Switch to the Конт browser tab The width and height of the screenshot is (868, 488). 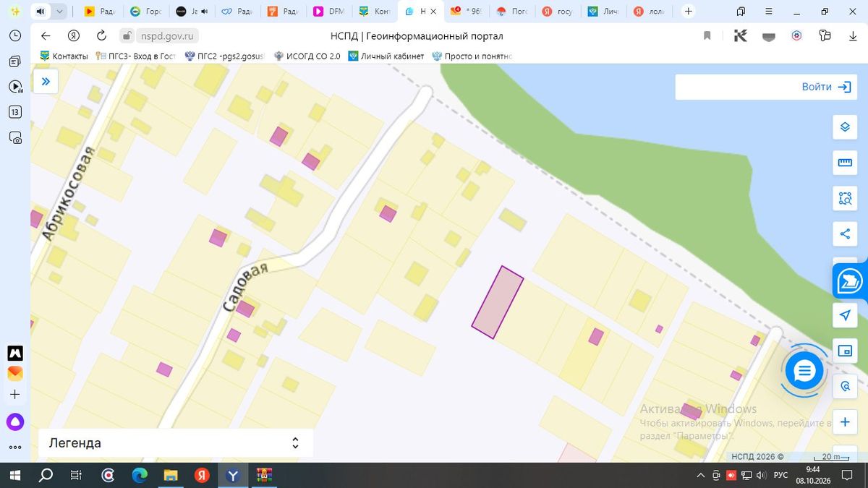375,12
